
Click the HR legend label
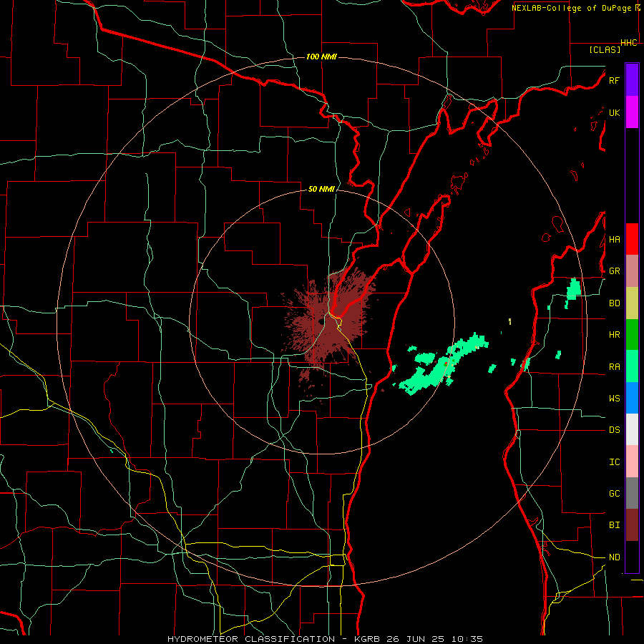point(614,335)
